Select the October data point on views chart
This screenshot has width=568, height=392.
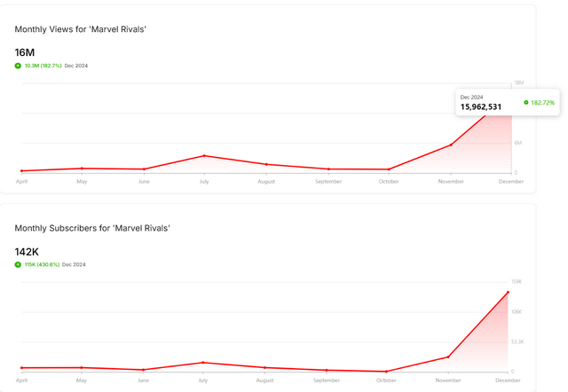pos(389,169)
